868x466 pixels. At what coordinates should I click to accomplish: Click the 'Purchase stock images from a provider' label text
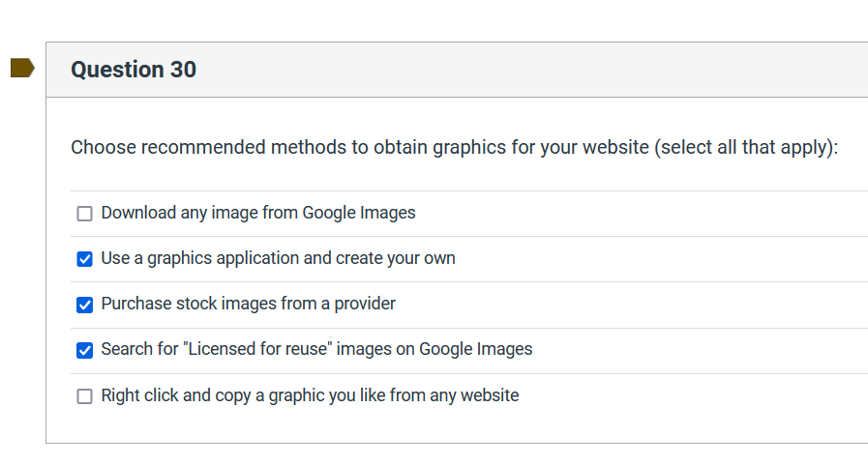[248, 304]
